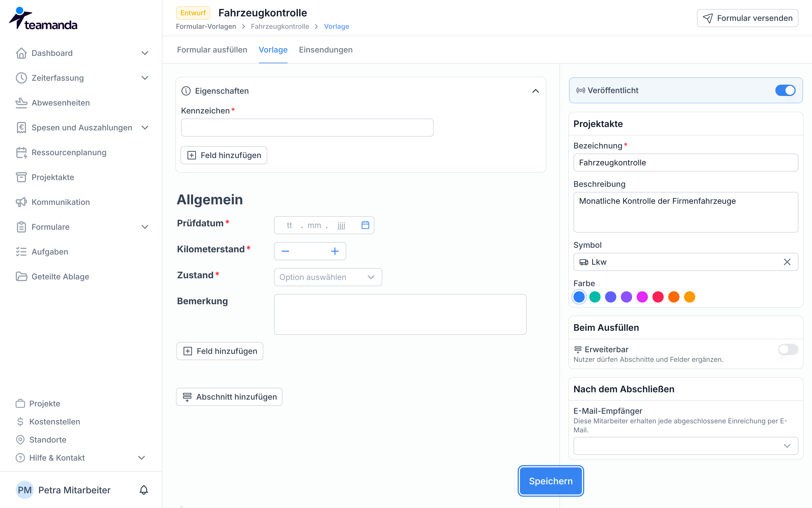Open the Prüfdatum calendar picker icon

pos(365,225)
